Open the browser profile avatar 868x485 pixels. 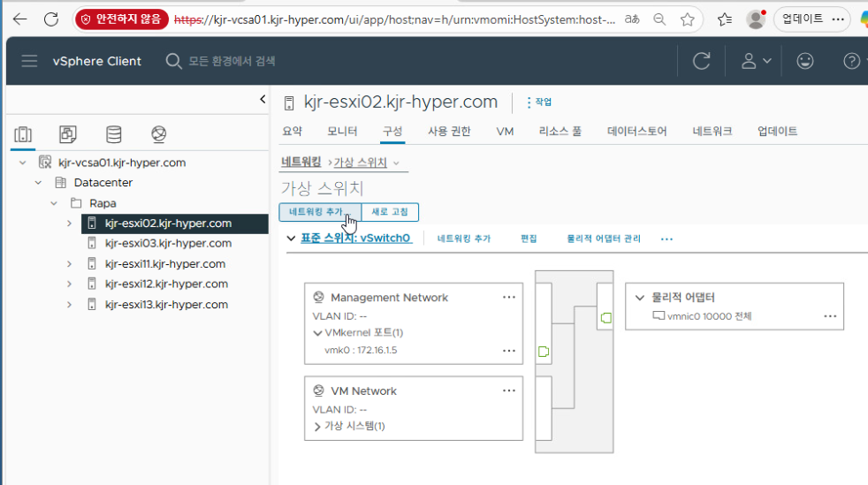(756, 19)
